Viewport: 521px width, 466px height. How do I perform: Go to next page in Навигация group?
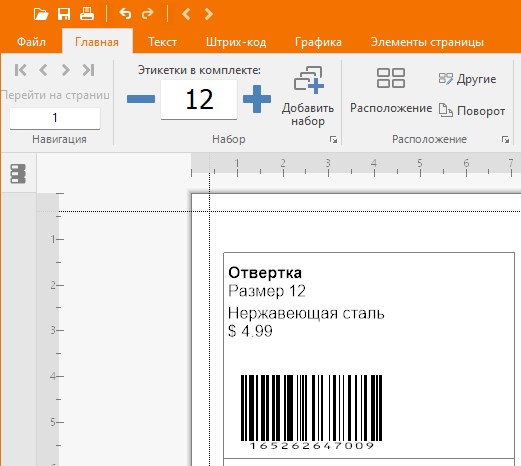click(x=66, y=70)
